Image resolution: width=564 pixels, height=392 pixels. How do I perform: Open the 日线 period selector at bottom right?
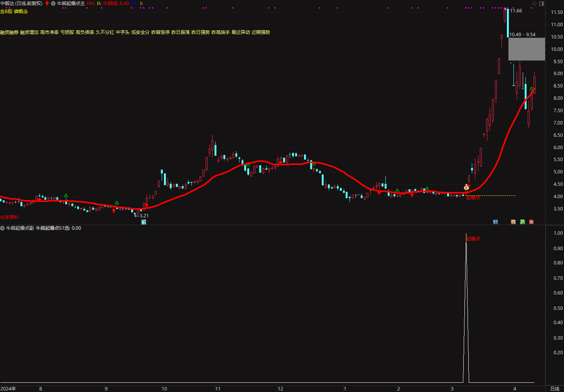[555, 389]
